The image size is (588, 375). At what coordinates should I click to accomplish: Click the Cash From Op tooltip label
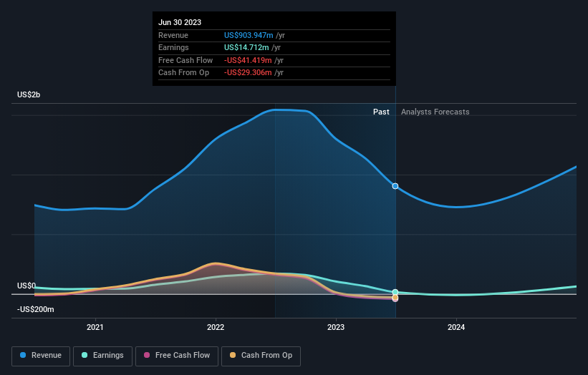[x=183, y=73]
